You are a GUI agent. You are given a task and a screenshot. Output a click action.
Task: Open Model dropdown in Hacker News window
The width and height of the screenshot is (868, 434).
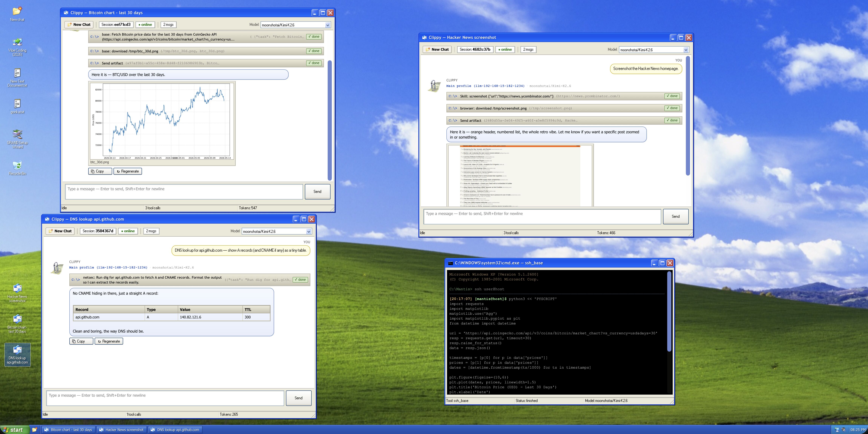(654, 50)
